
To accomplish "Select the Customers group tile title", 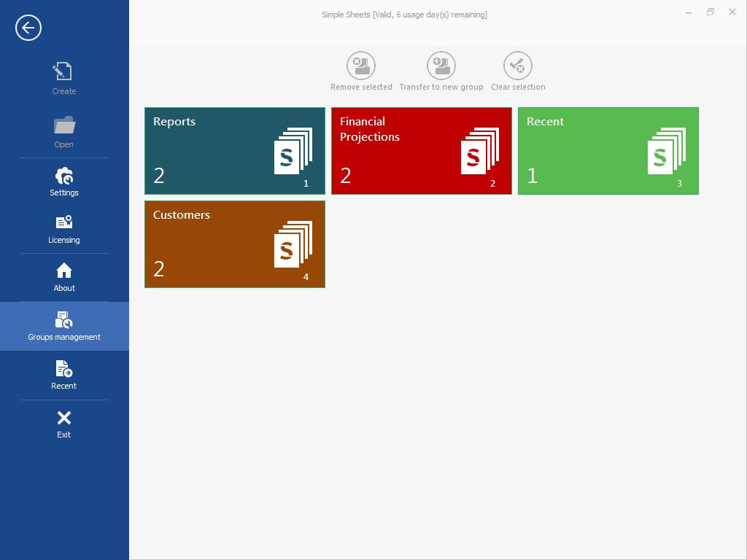I will pos(182,215).
